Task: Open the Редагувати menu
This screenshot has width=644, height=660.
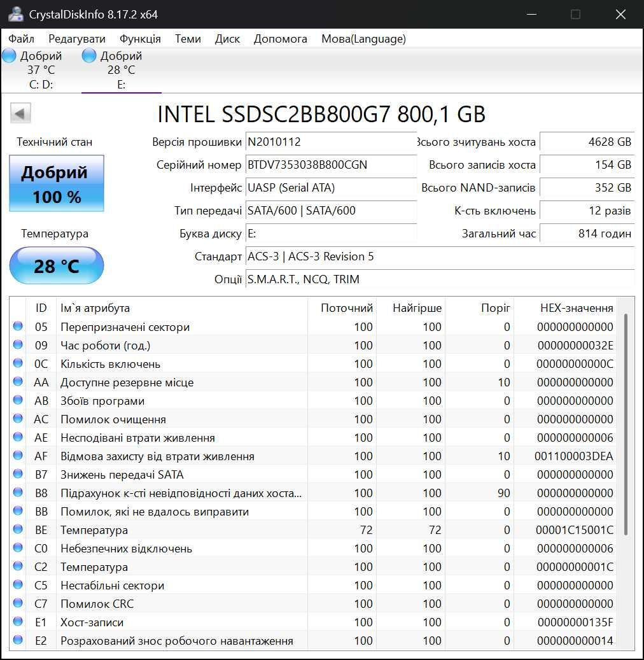Action: [x=76, y=39]
